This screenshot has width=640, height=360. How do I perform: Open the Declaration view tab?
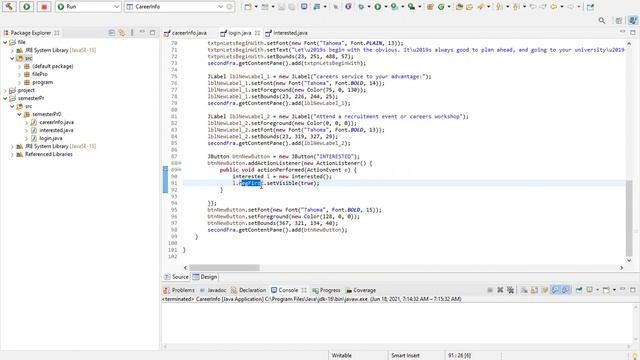click(248, 290)
